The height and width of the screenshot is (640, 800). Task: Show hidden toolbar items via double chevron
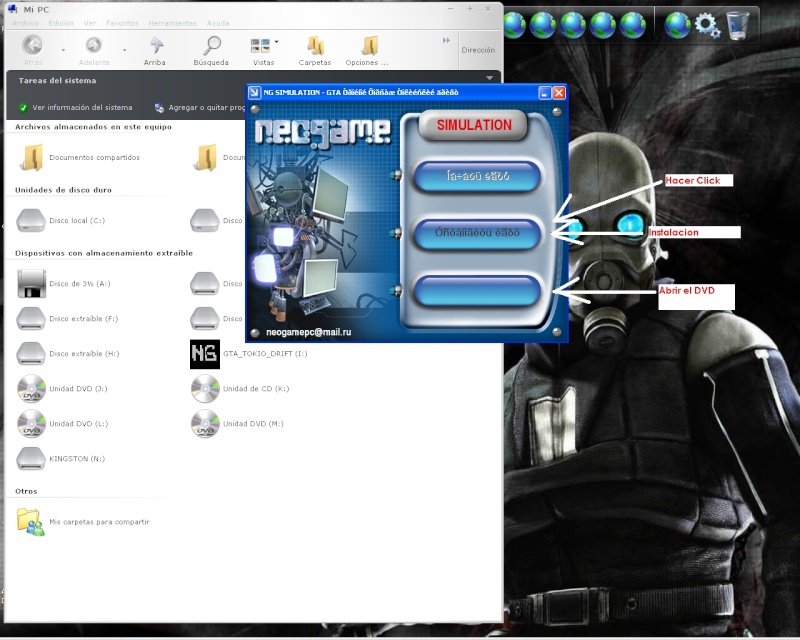[x=446, y=40]
